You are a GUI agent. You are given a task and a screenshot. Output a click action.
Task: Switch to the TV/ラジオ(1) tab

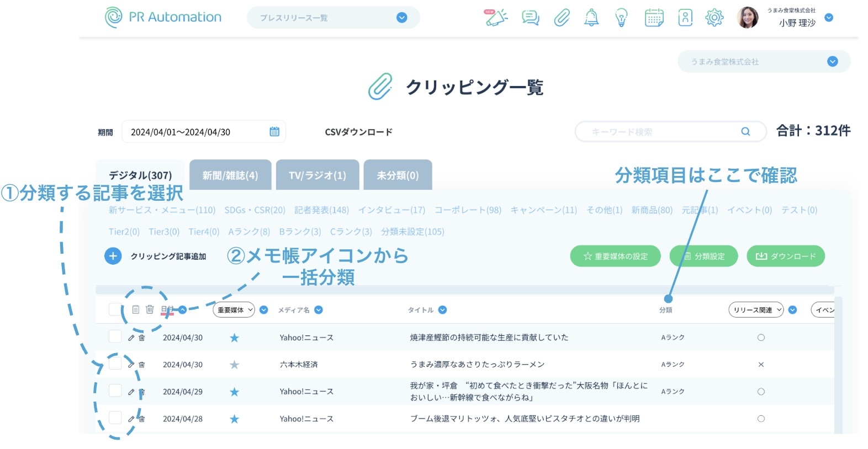point(317,175)
